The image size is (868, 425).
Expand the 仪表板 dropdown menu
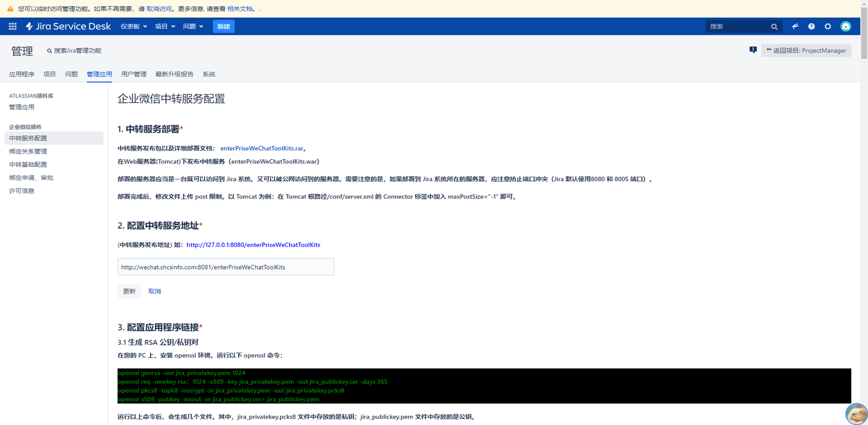(134, 26)
